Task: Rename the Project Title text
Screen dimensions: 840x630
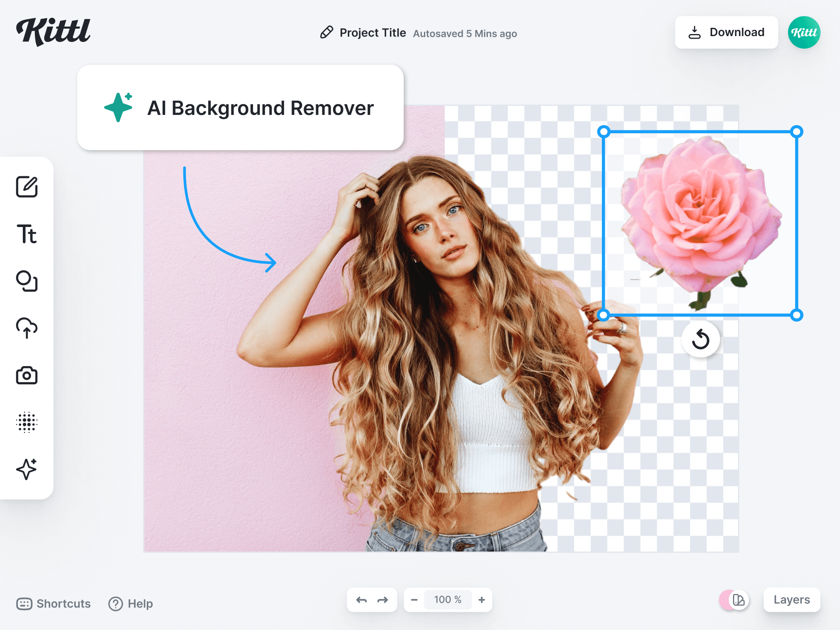Action: [373, 33]
